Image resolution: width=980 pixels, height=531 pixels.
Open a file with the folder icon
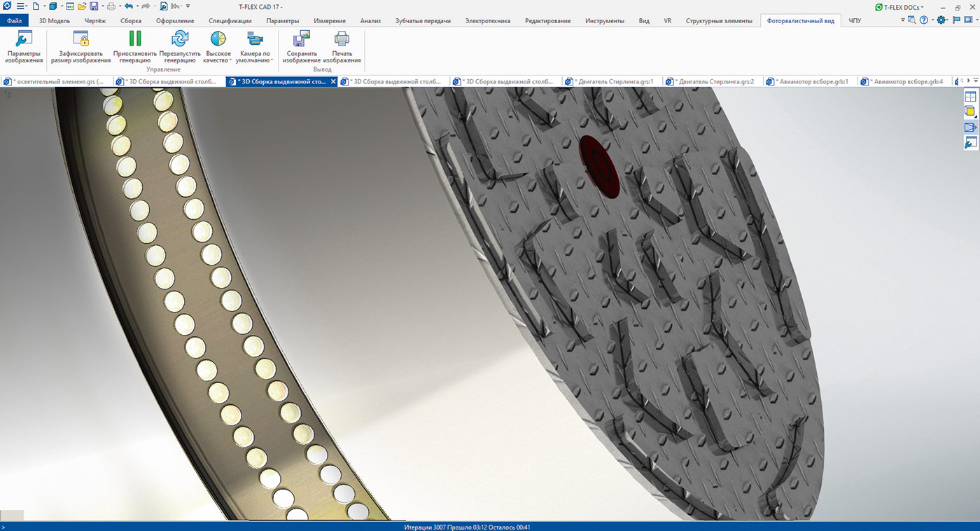(x=83, y=6)
